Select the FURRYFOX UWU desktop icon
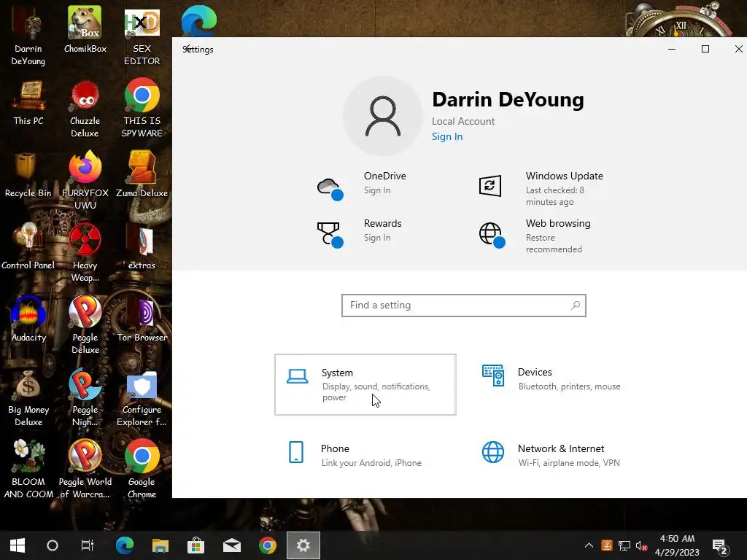This screenshot has height=560, width=747. click(85, 180)
